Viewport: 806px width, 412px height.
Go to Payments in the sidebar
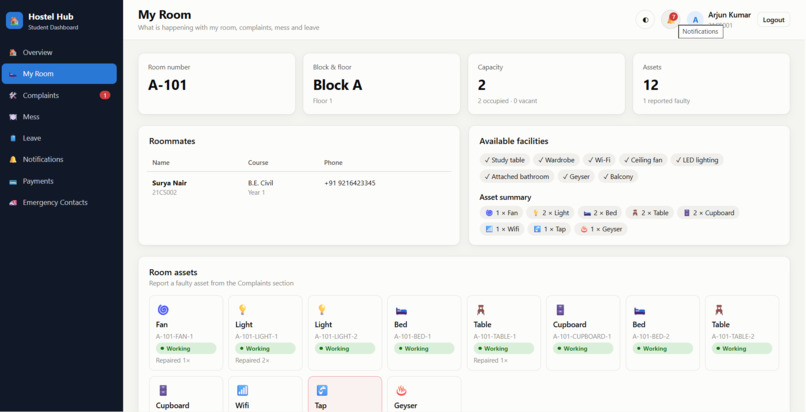pyautogui.click(x=59, y=181)
